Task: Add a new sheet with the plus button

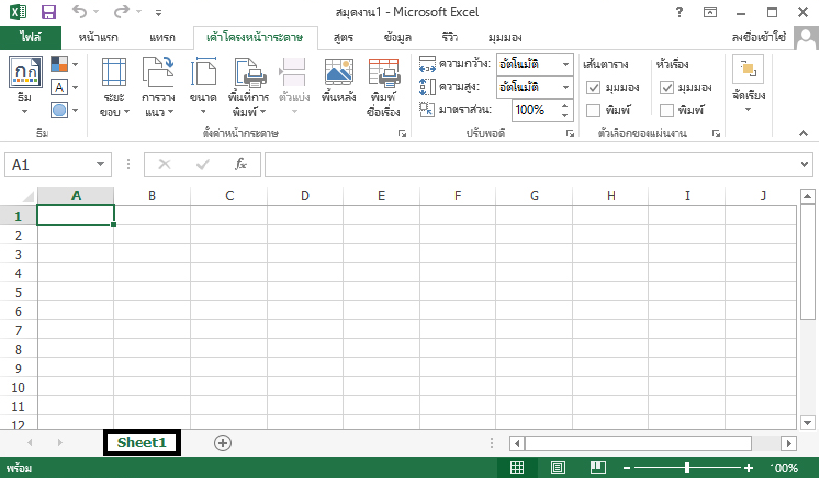Action: pyautogui.click(x=222, y=442)
